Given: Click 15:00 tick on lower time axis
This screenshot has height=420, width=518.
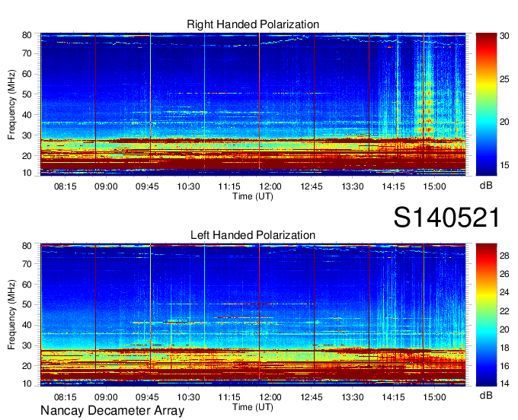Looking at the screenshot, I should 434,397.
